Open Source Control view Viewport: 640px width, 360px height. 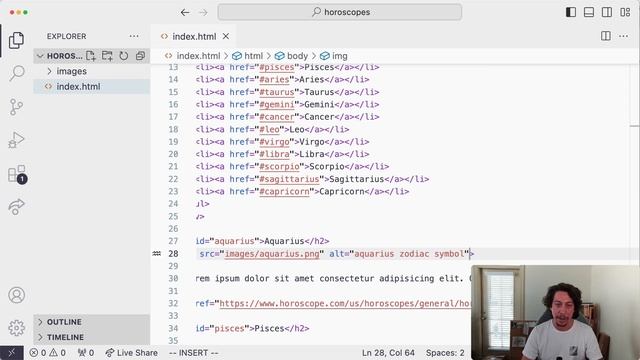click(16, 107)
